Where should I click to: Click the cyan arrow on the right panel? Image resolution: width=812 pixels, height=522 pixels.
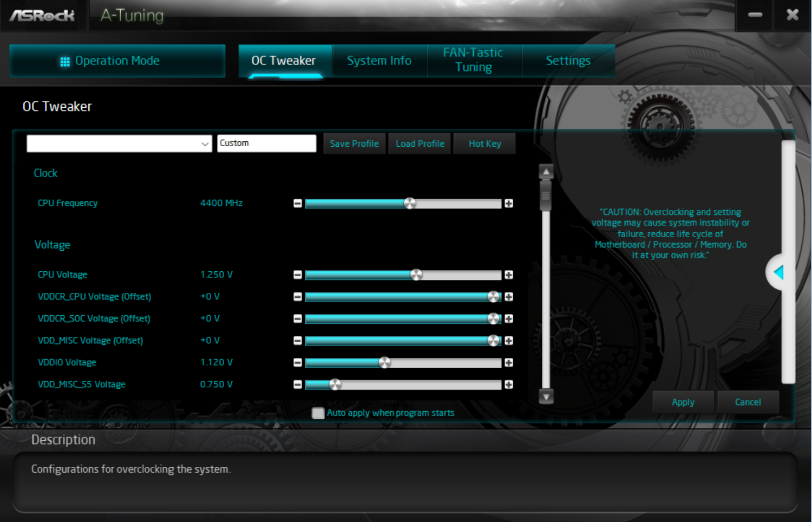(778, 272)
